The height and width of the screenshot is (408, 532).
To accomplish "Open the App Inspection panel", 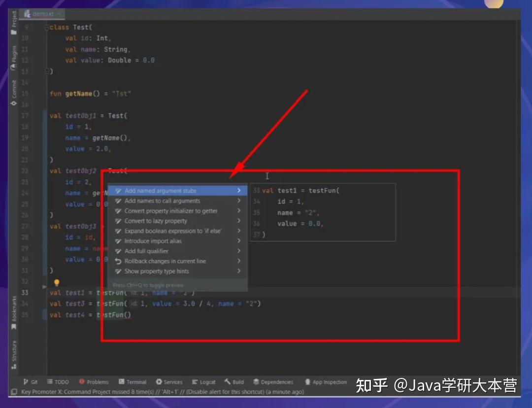I will pos(326,381).
